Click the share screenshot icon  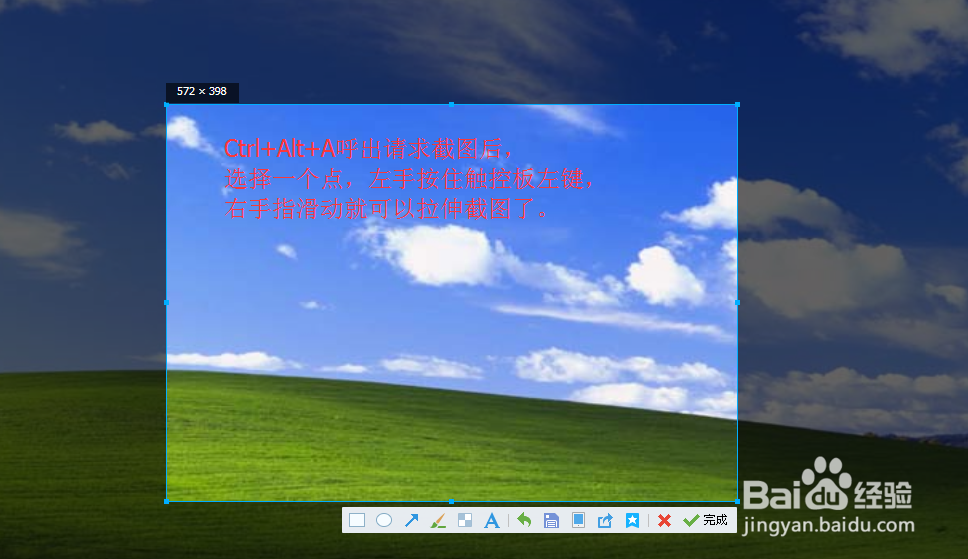click(605, 520)
